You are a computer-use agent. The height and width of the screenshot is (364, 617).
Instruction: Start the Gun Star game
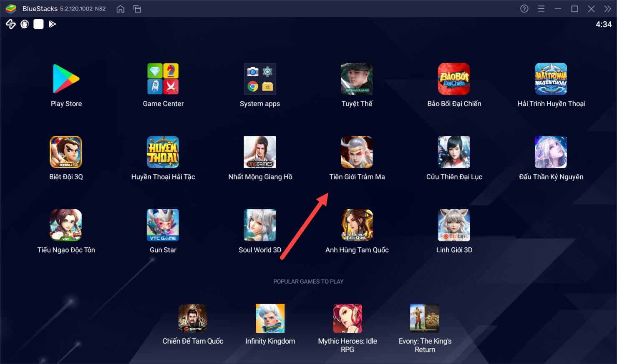(163, 225)
